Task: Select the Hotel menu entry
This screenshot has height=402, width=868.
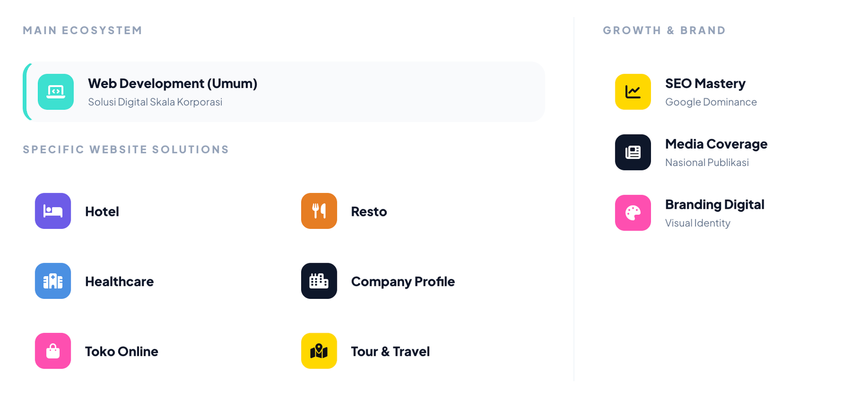Action: 102,212
